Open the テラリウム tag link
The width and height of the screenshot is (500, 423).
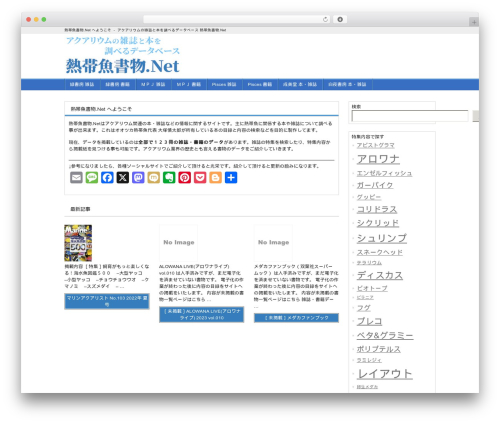click(x=369, y=263)
